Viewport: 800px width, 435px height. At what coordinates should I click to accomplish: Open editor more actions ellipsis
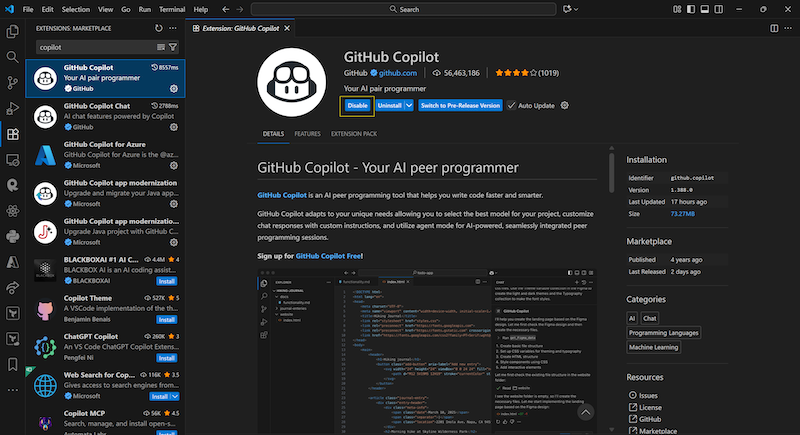point(788,29)
